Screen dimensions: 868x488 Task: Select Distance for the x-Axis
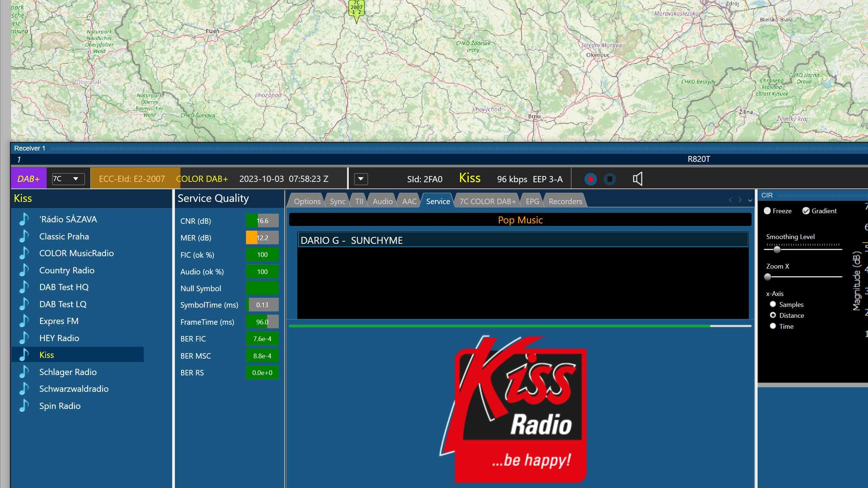pyautogui.click(x=773, y=315)
